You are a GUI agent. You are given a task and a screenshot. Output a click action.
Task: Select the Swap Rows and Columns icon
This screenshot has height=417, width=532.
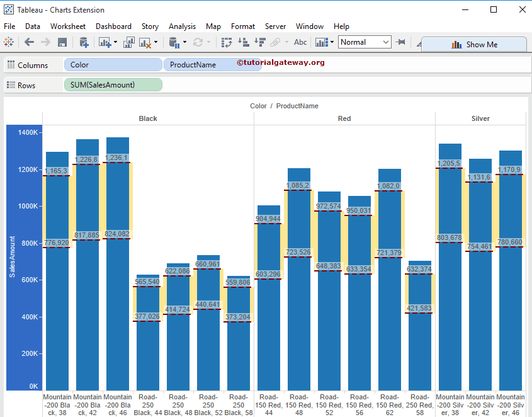tap(227, 42)
